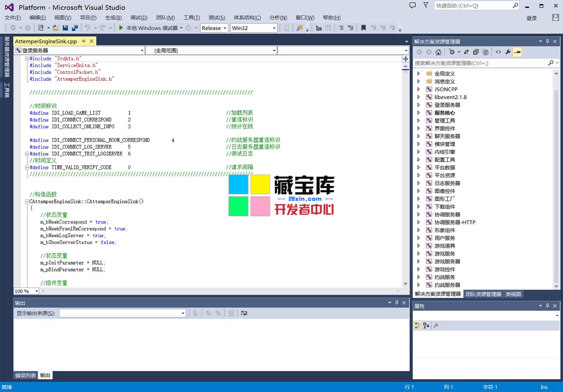563x392 pixels.
Task: Expand the 全局定义 folder node
Action: pyautogui.click(x=418, y=74)
